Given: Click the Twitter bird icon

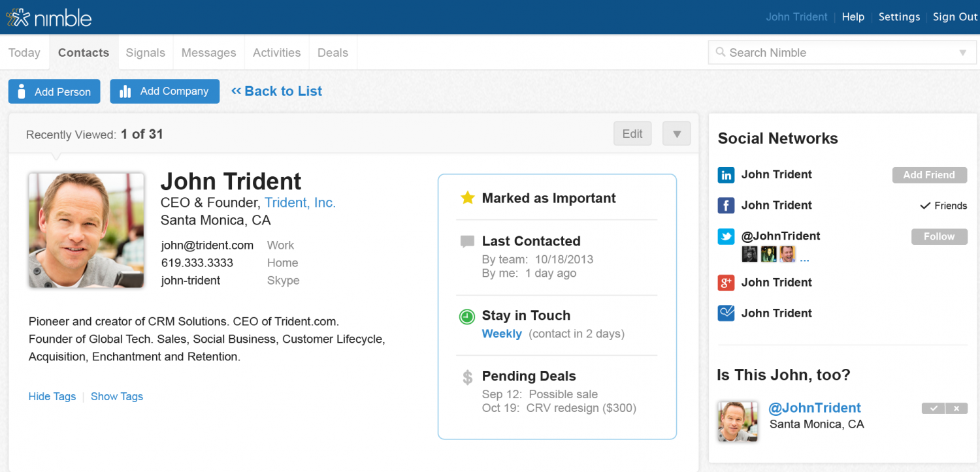Looking at the screenshot, I should click(x=726, y=236).
